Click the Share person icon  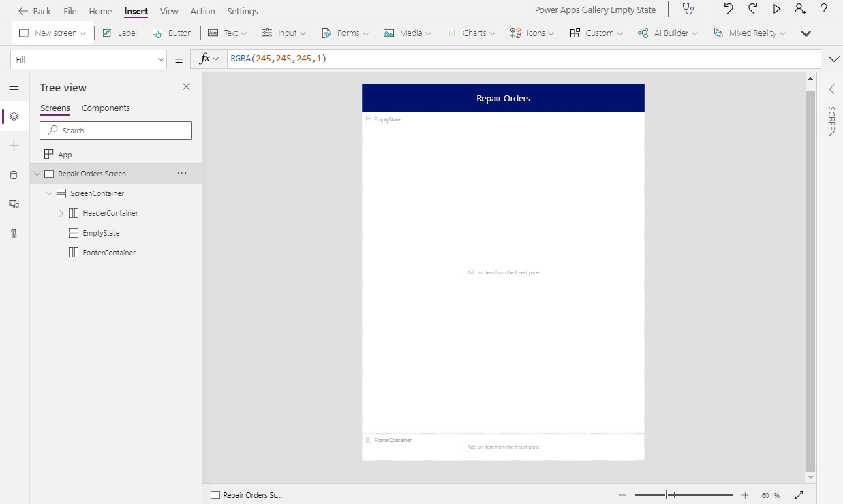click(x=799, y=10)
